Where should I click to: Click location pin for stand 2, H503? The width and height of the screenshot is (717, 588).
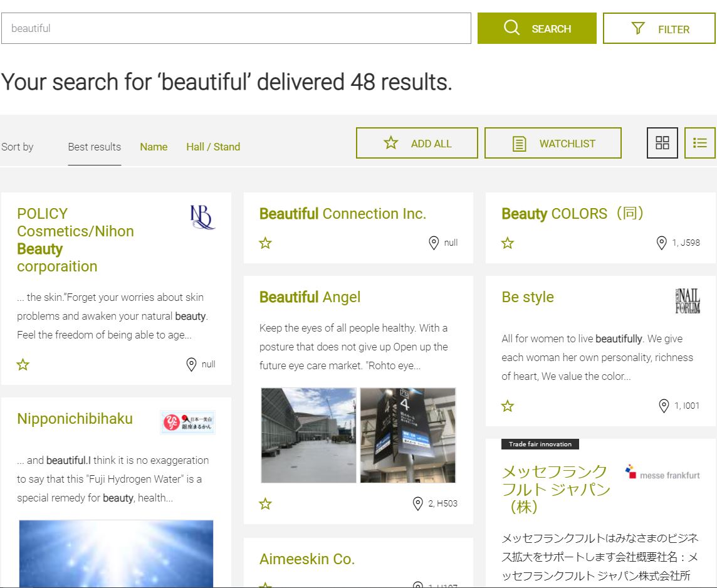tap(417, 504)
